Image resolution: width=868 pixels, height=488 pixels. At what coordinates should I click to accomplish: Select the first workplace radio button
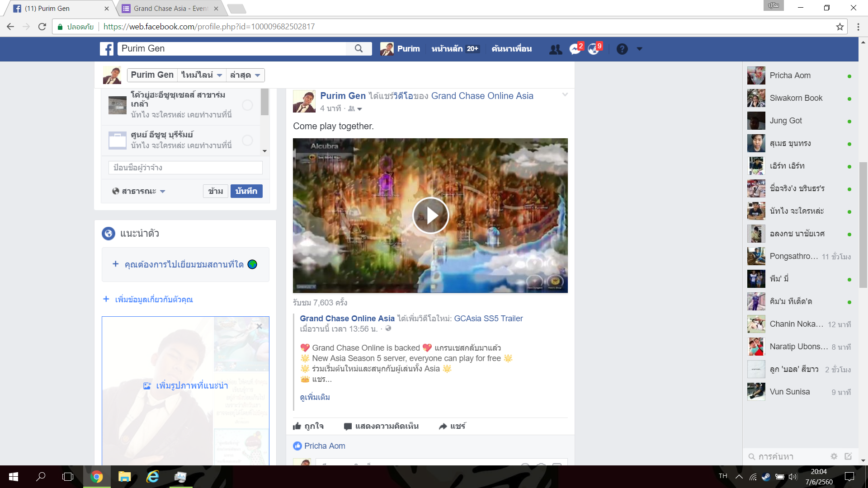(247, 105)
